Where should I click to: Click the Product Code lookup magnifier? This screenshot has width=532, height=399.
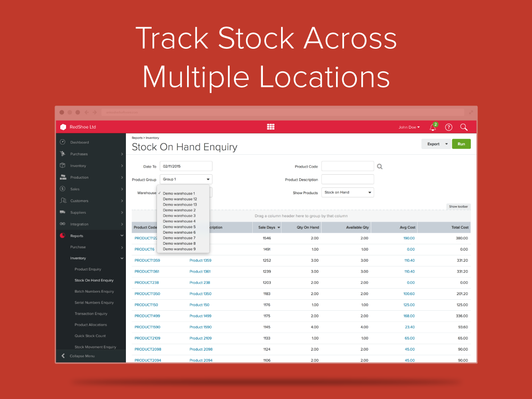coord(379,167)
